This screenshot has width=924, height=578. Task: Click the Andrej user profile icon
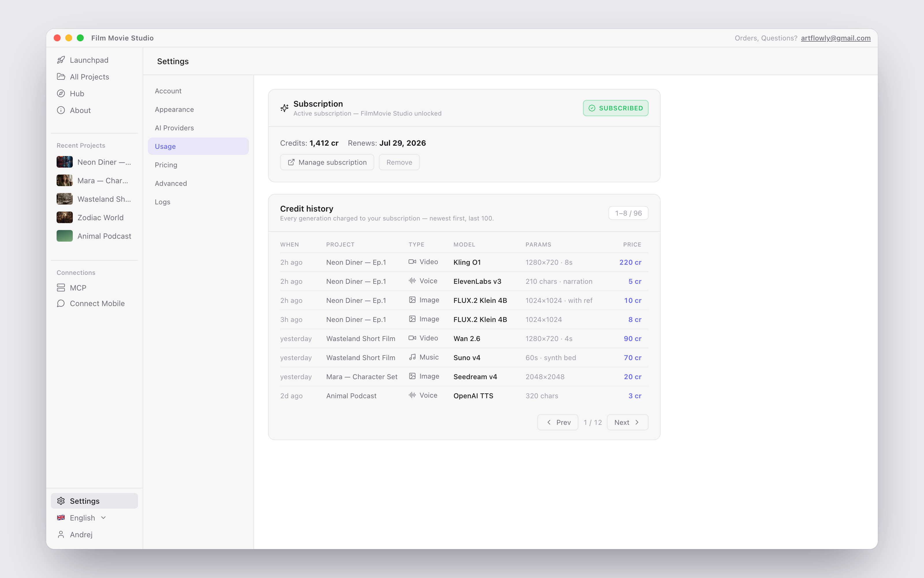click(x=61, y=534)
